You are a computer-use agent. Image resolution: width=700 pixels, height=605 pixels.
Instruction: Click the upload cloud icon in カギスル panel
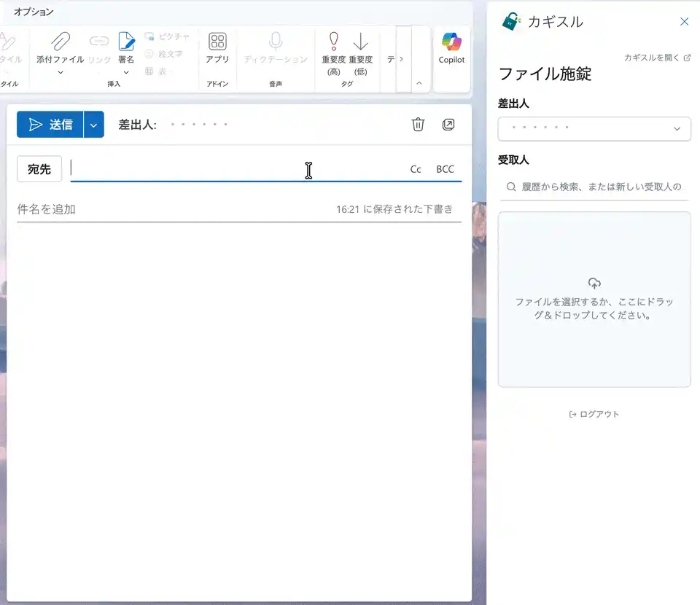pos(594,284)
